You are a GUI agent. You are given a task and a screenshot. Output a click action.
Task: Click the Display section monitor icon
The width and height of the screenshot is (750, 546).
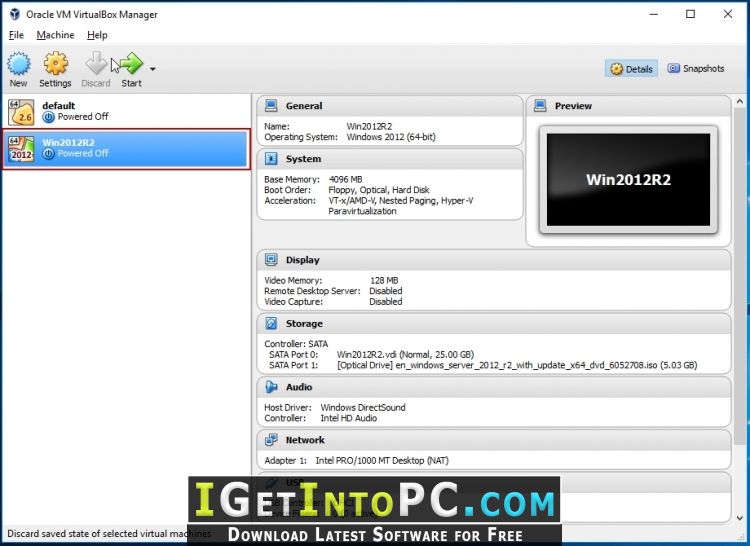pos(271,260)
